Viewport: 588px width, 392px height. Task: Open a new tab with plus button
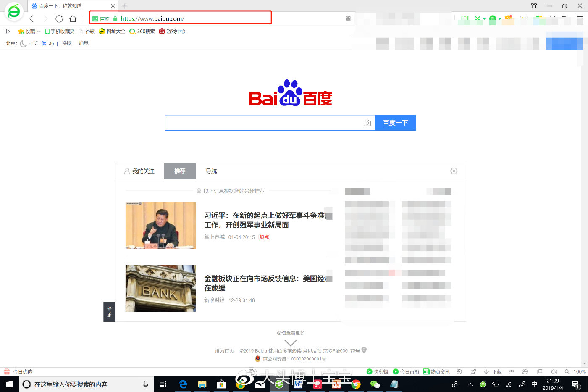point(125,6)
